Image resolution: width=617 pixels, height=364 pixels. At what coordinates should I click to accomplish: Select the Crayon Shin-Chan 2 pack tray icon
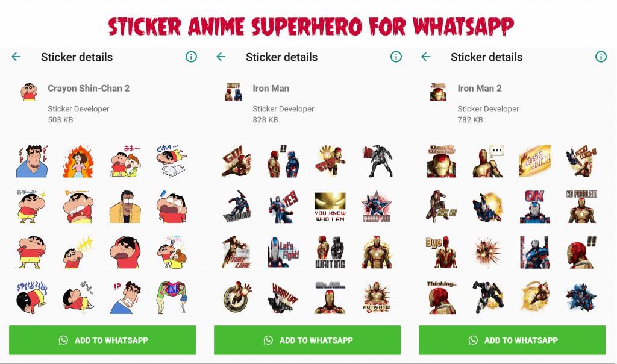29,92
